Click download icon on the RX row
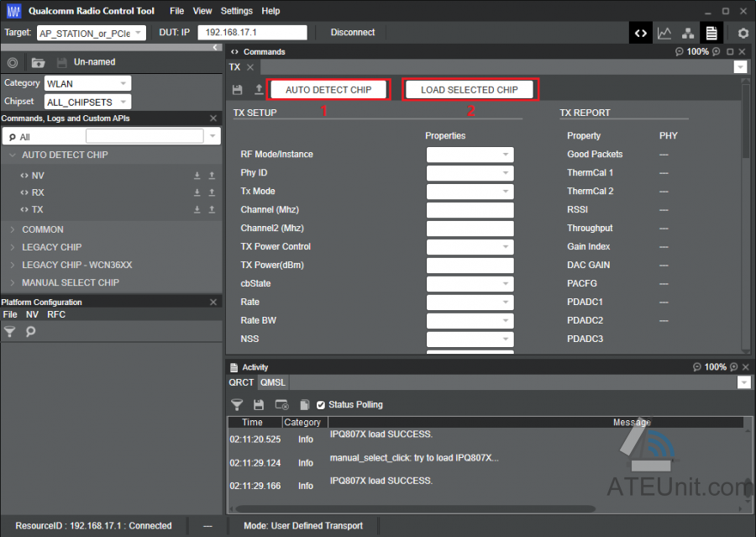756x537 pixels. click(197, 192)
